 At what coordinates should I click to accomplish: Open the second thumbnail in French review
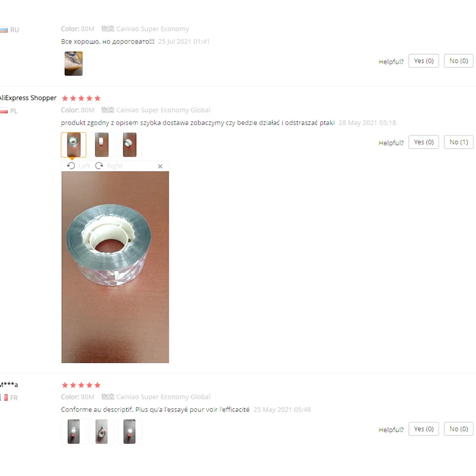point(101,432)
